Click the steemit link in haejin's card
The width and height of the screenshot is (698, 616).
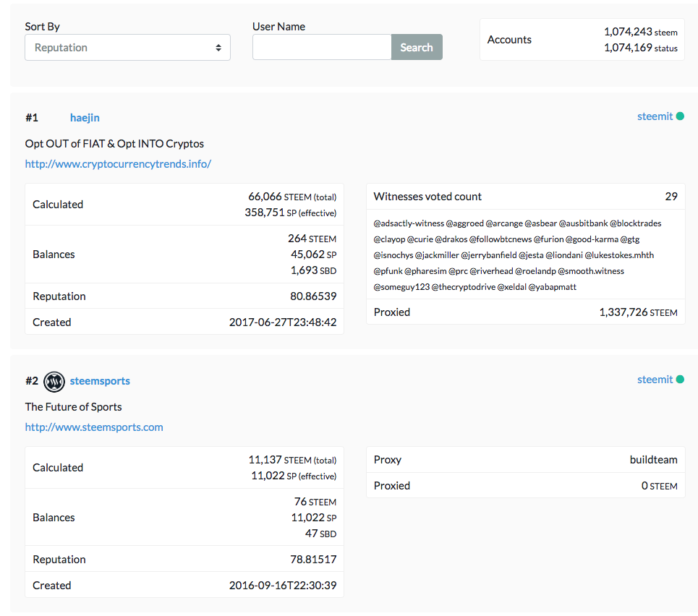pos(655,116)
